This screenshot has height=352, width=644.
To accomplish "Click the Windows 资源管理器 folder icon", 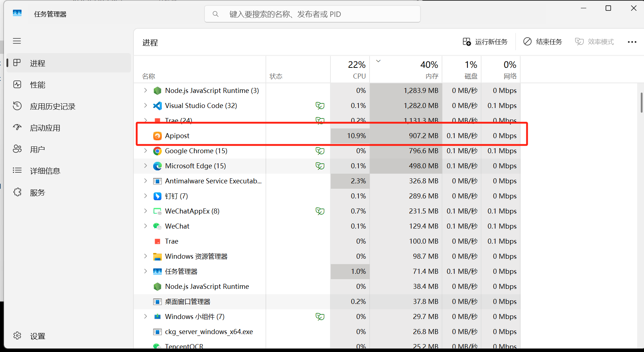I will (157, 257).
